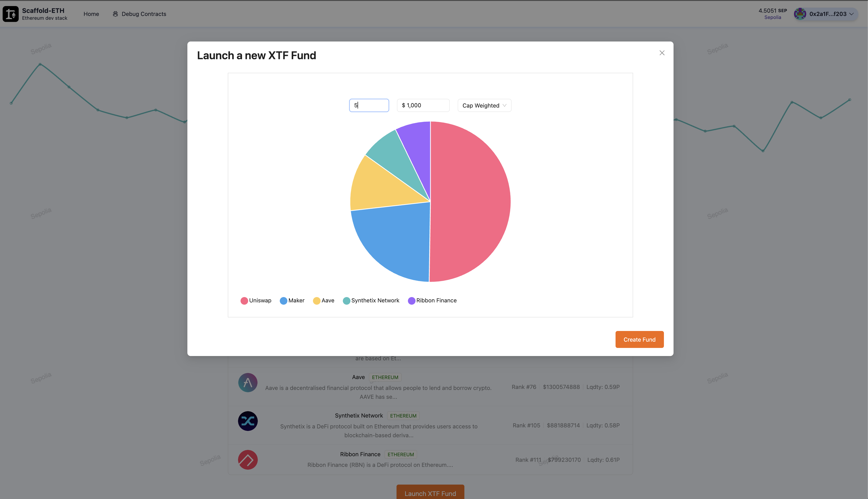This screenshot has width=868, height=499.
Task: Click the Launch XTF Fund button
Action: coord(430,493)
